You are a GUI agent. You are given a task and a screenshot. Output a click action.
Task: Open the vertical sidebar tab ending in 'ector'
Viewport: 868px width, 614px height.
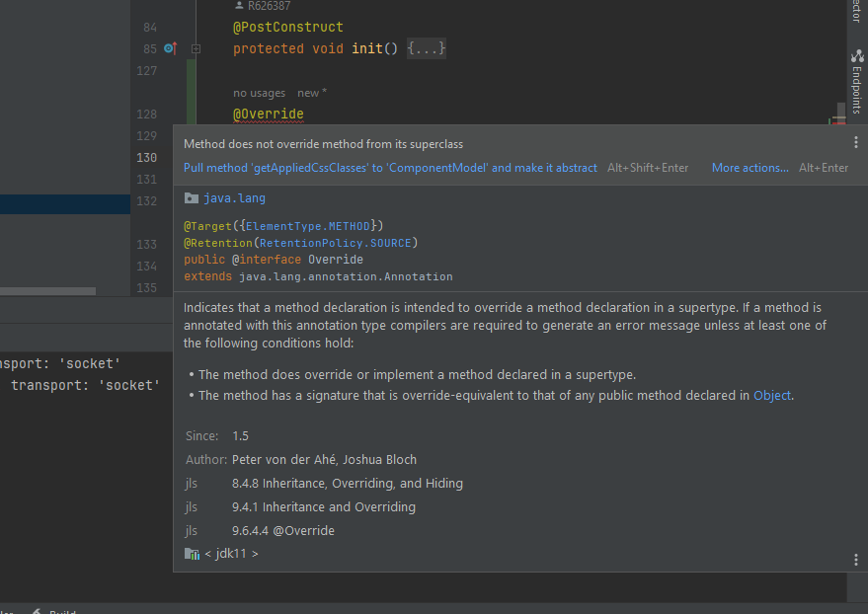856,12
